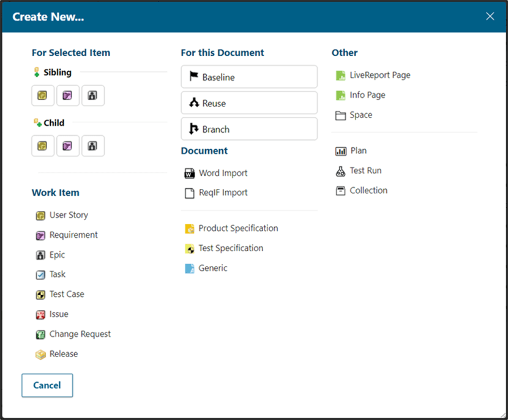Create a new Test Case work item

66,294
